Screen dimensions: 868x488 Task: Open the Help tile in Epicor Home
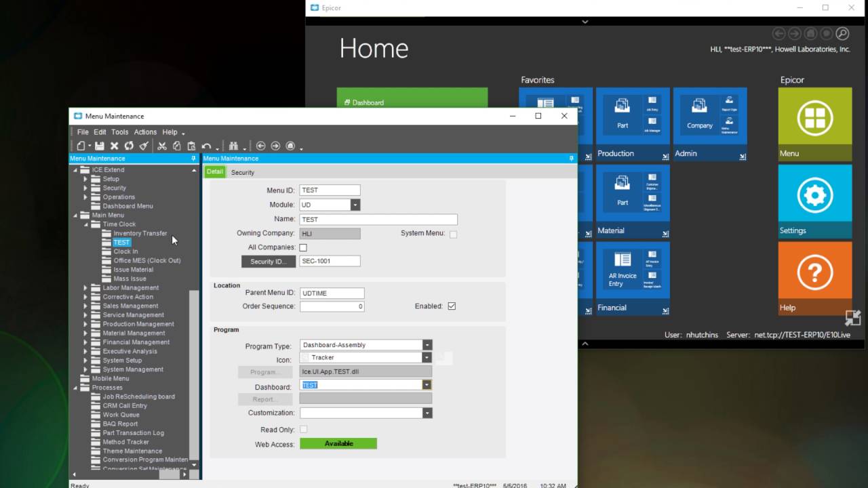[815, 279]
